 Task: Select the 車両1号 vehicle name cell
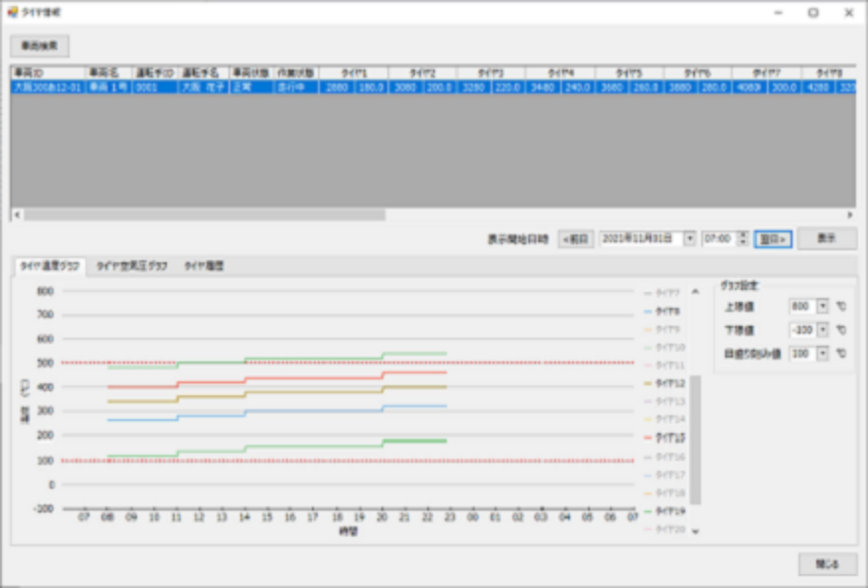[x=108, y=87]
